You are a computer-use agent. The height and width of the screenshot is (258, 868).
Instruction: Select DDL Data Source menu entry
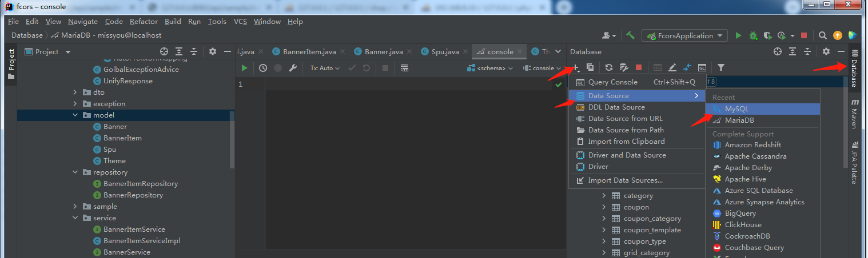[638, 107]
